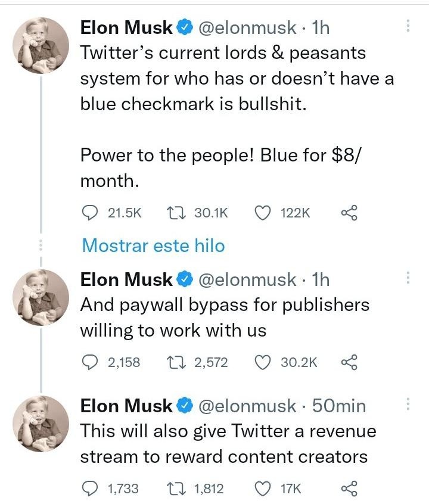The height and width of the screenshot is (504, 429).
Task: Reply to the $8/month blue checkmark tweet
Action: pyautogui.click(x=89, y=213)
